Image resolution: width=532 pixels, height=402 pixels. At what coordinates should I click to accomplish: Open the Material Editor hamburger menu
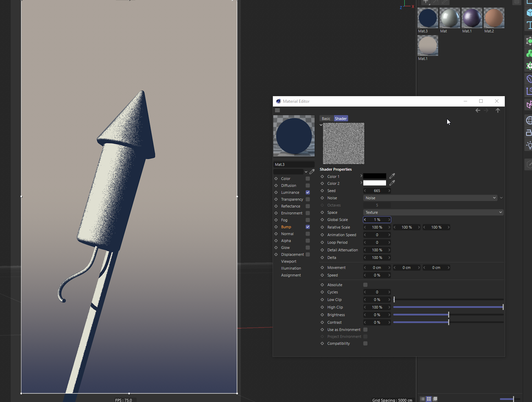[x=277, y=110]
